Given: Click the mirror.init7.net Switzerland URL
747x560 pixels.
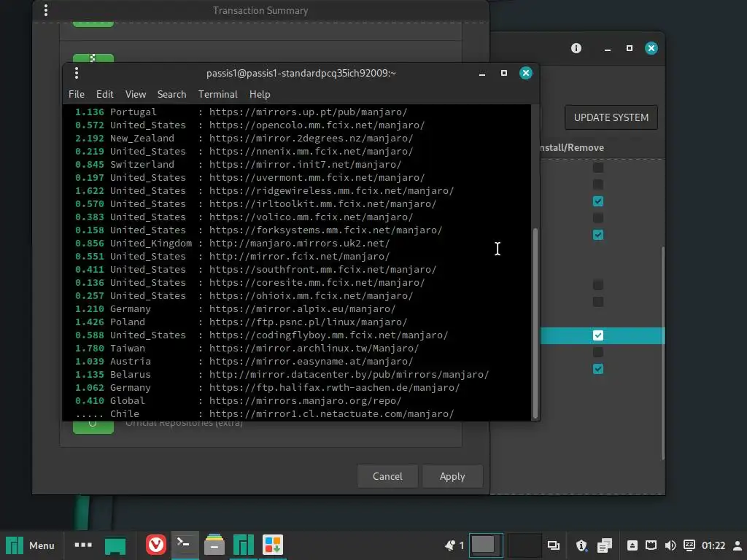Looking at the screenshot, I should pyautogui.click(x=305, y=164).
